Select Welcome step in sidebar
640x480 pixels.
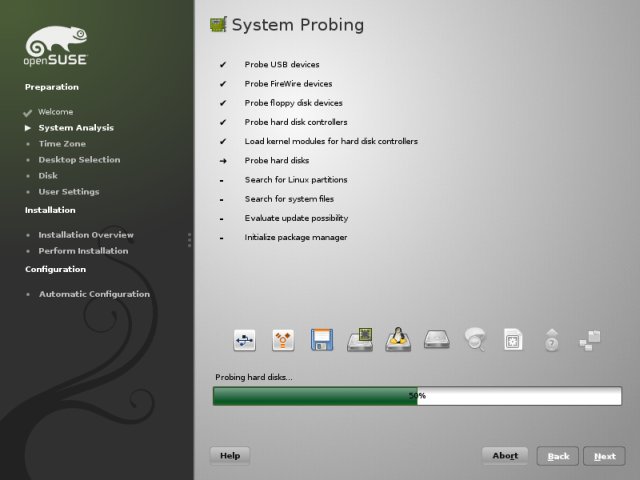point(56,112)
